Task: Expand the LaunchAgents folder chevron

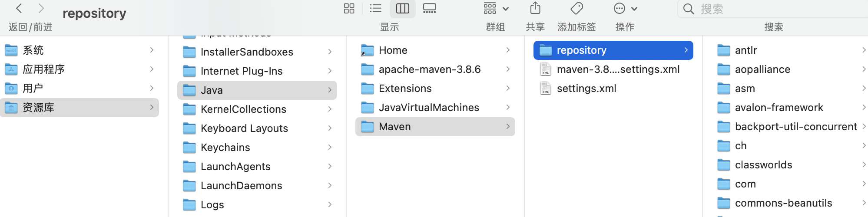Action: coord(330,167)
